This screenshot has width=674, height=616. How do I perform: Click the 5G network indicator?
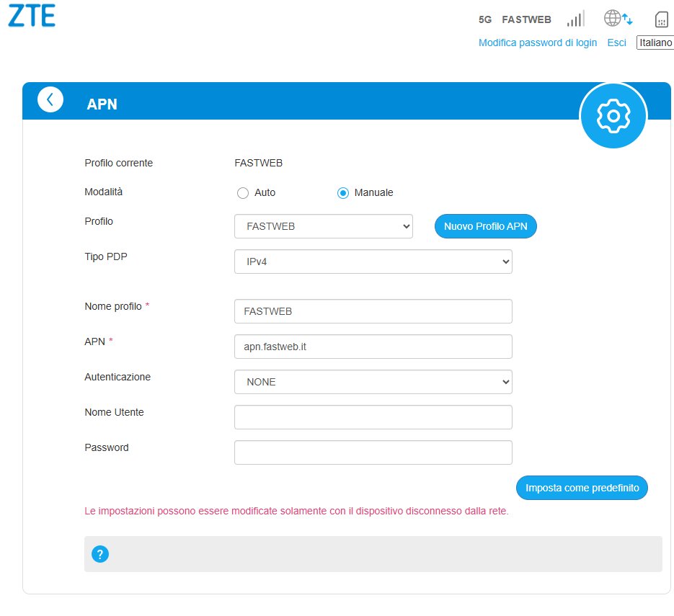(485, 20)
